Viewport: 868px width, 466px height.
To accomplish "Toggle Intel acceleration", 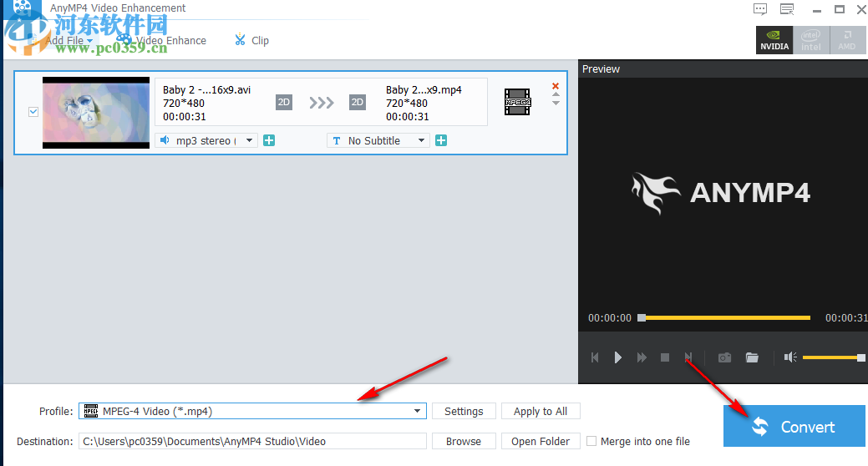I will [810, 40].
